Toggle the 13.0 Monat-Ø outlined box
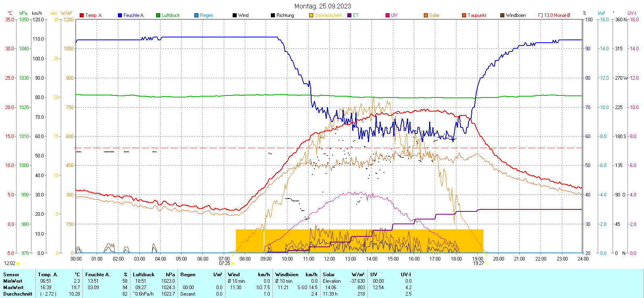Viewport: 644px width, 298px height. (x=541, y=15)
